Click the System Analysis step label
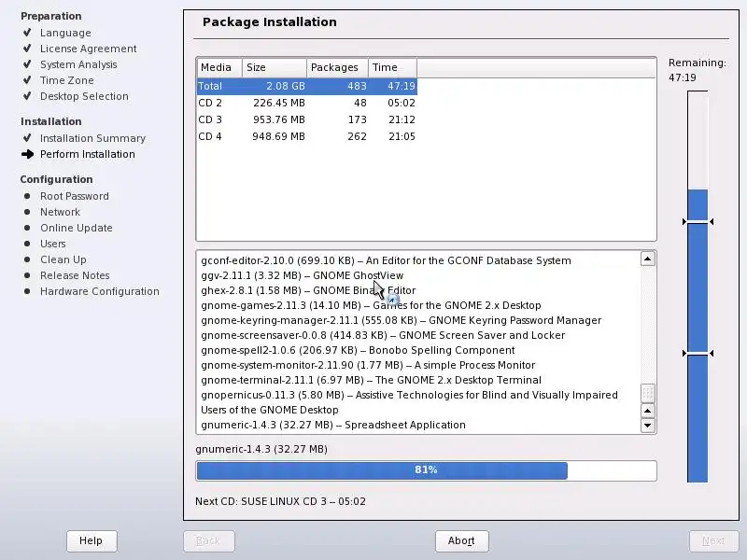The image size is (747, 560). [78, 64]
